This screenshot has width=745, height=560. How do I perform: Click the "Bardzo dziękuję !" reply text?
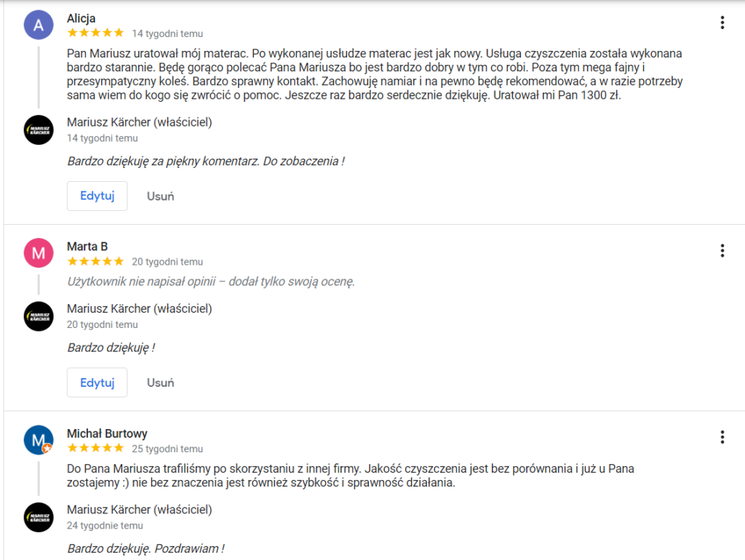pyautogui.click(x=111, y=348)
